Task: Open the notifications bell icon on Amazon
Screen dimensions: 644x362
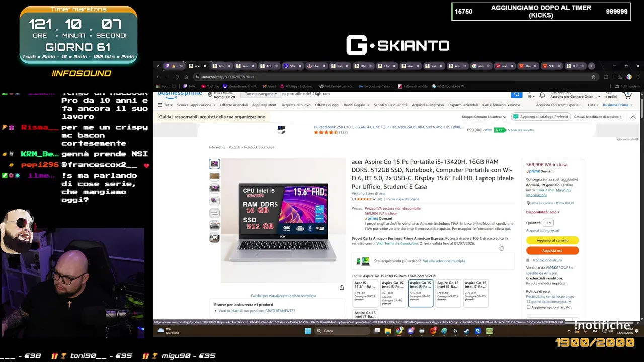Action: [542, 95]
